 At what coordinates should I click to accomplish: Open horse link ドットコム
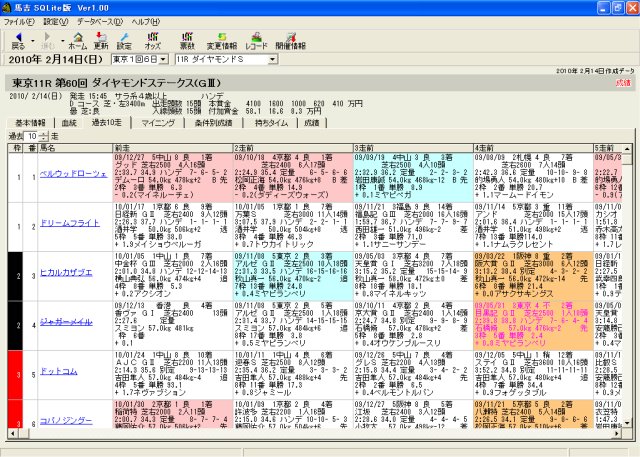59,371
